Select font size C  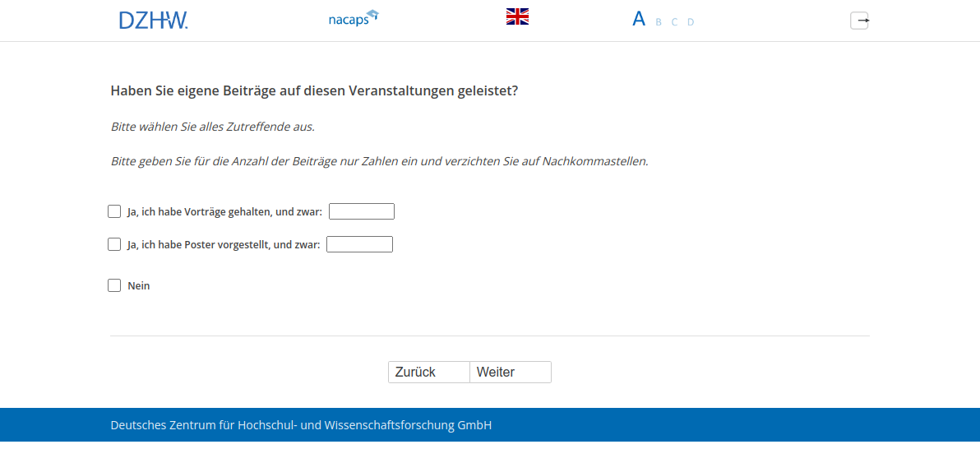(674, 22)
